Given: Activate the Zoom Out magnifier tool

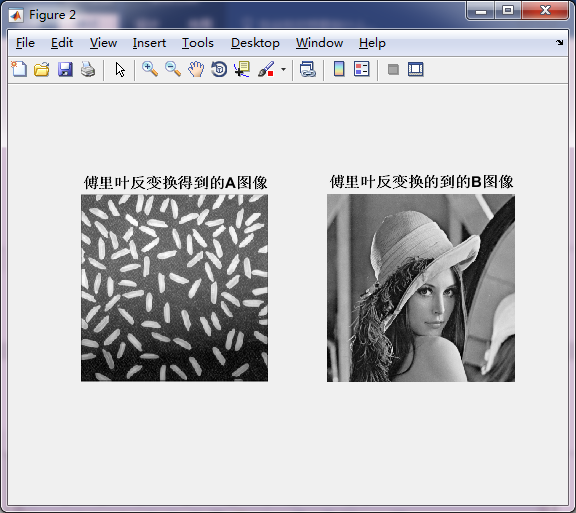Looking at the screenshot, I should tap(173, 69).
